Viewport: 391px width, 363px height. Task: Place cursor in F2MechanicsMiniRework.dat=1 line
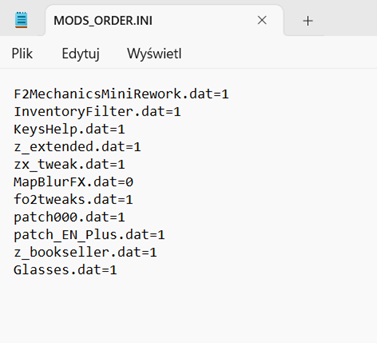pyautogui.click(x=121, y=94)
